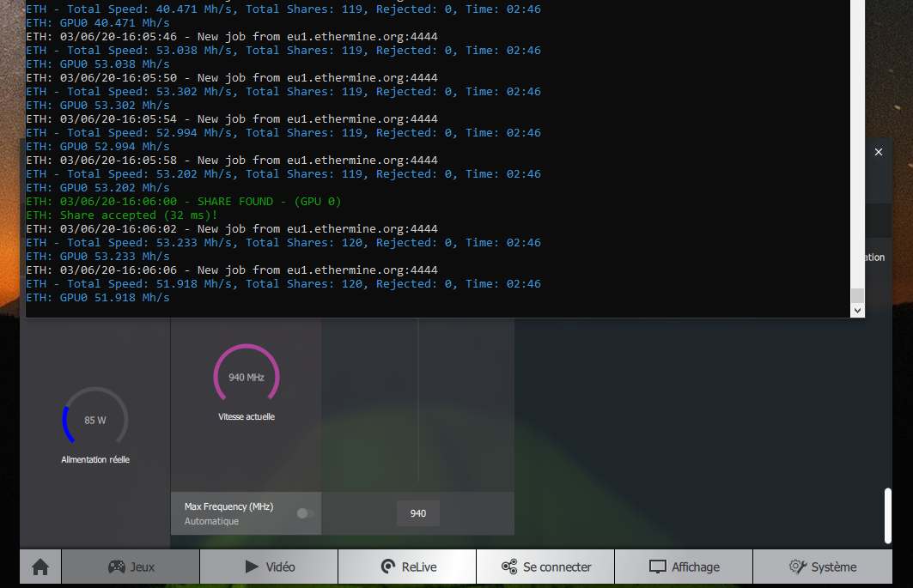Screen dimensions: 913x588
Task: Open the Affichage display settings
Action: coord(684,567)
